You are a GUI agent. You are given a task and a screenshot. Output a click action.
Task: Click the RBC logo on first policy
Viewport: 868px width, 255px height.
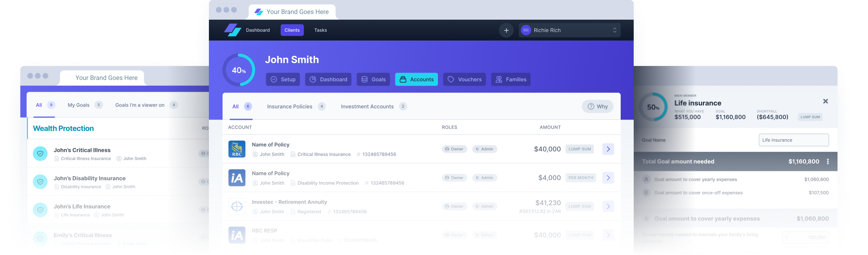click(237, 149)
